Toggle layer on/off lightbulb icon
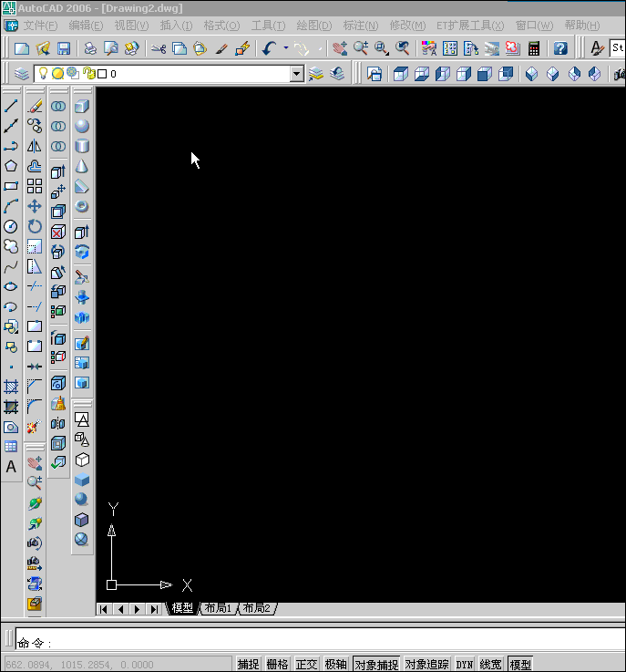The height and width of the screenshot is (672, 626). point(43,73)
